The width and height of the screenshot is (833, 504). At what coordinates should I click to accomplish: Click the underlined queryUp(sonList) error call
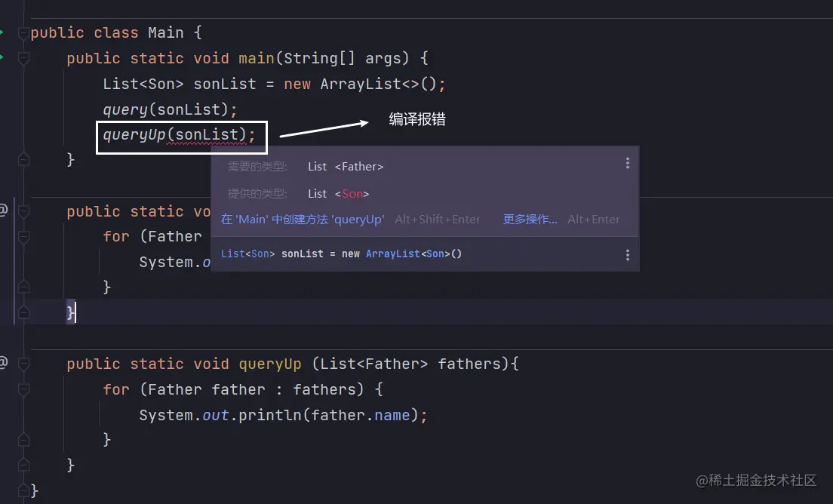(175, 135)
